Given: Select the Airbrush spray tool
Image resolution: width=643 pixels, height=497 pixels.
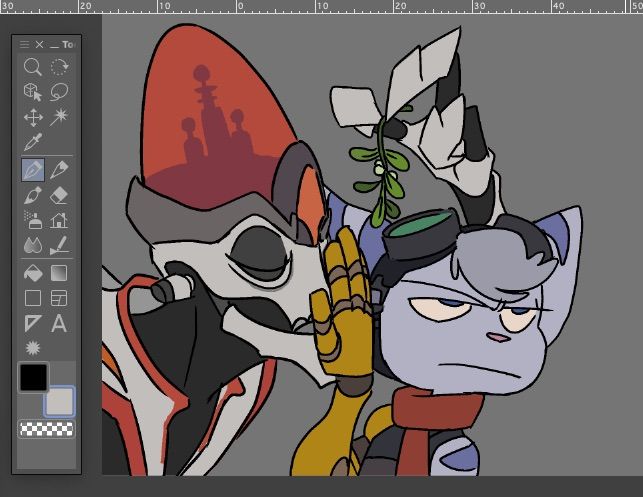Looking at the screenshot, I should (x=33, y=221).
